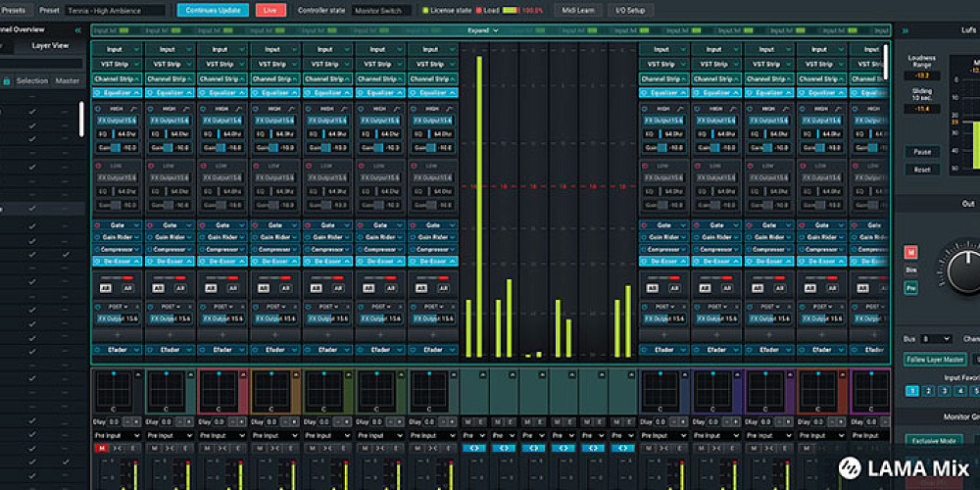Screen dimensions: 980x490
Task: Toggle Pre button in Out section
Action: coord(911,288)
